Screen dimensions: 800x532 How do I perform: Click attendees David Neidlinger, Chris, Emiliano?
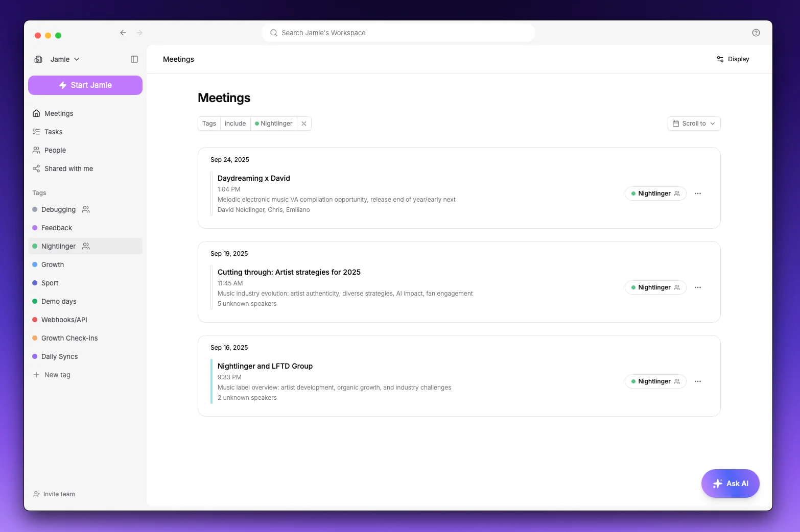pyautogui.click(x=264, y=210)
